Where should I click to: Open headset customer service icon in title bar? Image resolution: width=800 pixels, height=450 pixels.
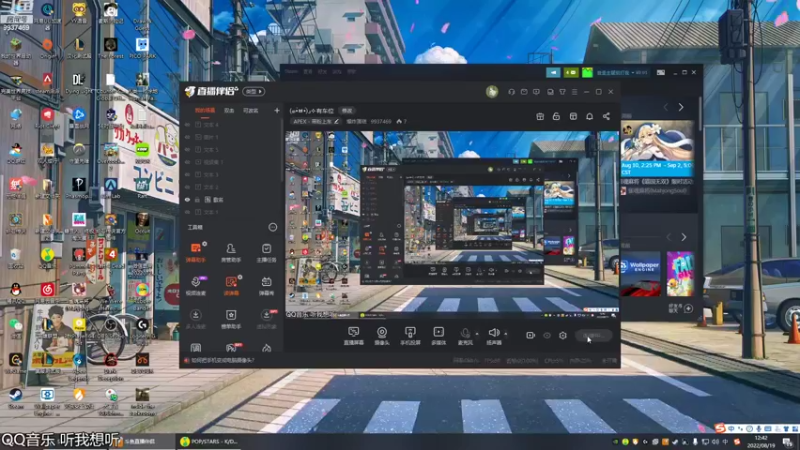pos(511,92)
